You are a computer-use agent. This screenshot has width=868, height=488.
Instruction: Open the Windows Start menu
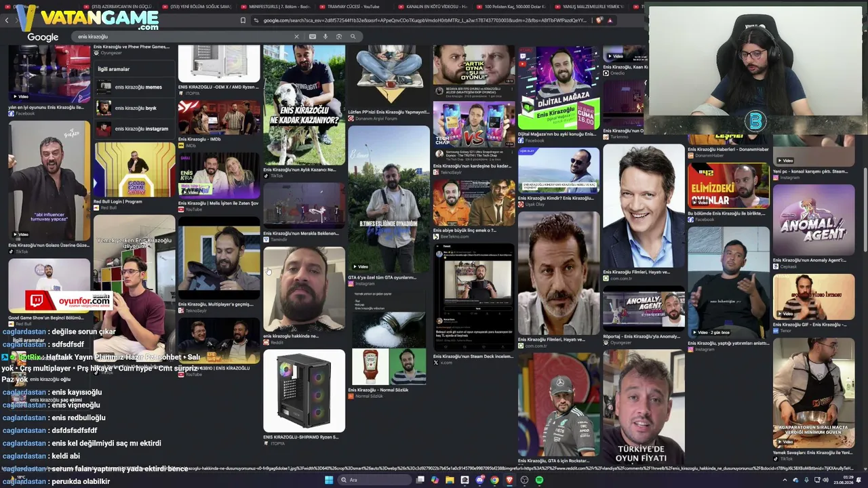(x=329, y=480)
